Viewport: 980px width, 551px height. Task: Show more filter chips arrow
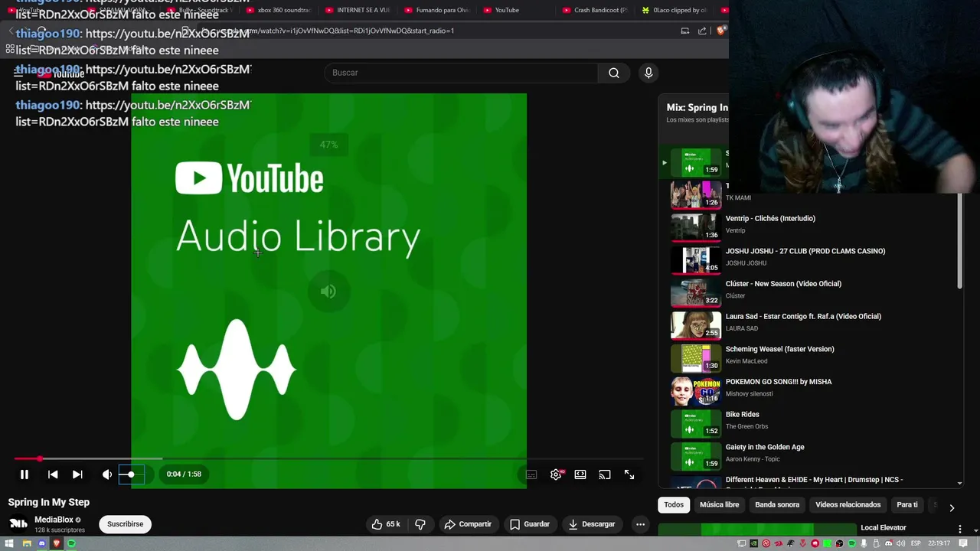coord(952,507)
